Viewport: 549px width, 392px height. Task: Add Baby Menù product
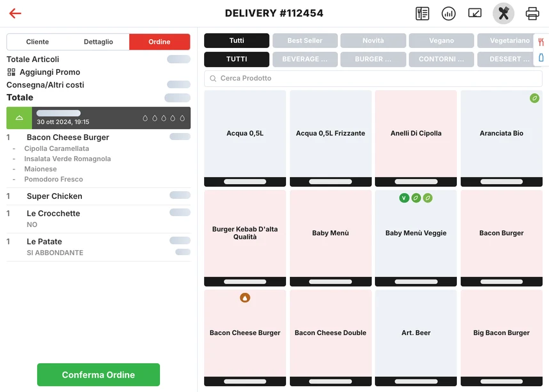coord(331,238)
